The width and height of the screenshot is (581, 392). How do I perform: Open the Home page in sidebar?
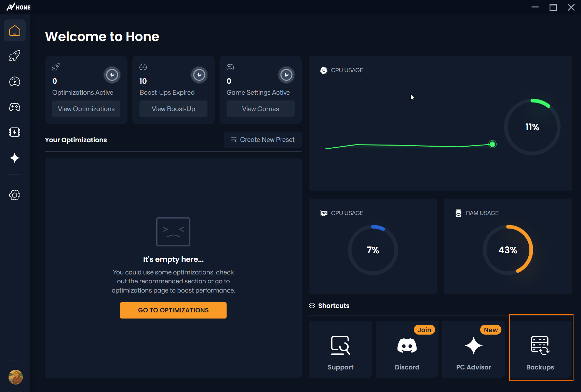(15, 30)
